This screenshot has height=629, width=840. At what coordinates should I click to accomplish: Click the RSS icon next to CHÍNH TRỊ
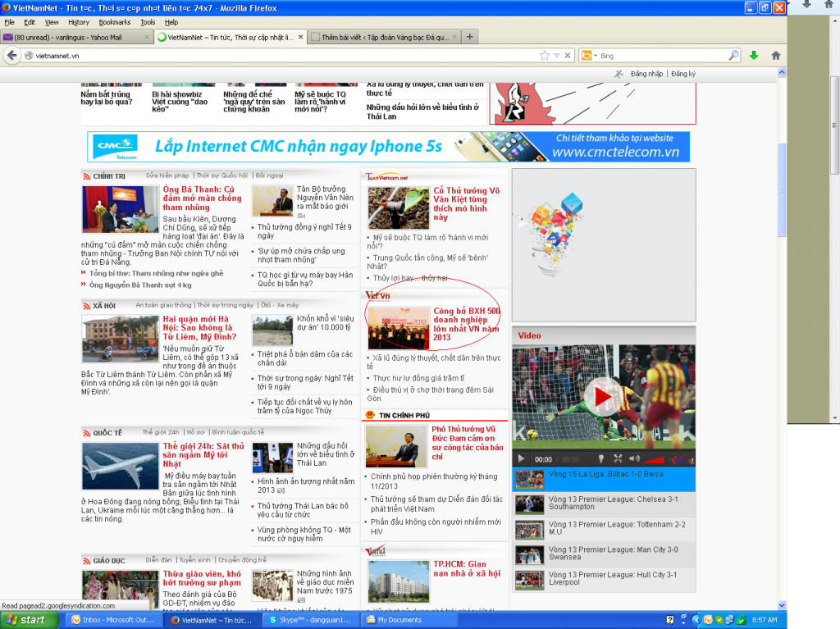click(86, 176)
